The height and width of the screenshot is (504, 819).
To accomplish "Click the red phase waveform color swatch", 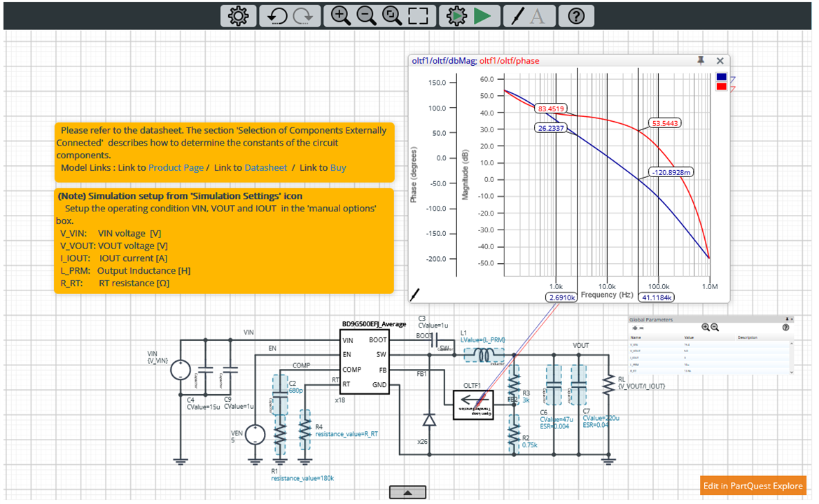I will 721,87.
